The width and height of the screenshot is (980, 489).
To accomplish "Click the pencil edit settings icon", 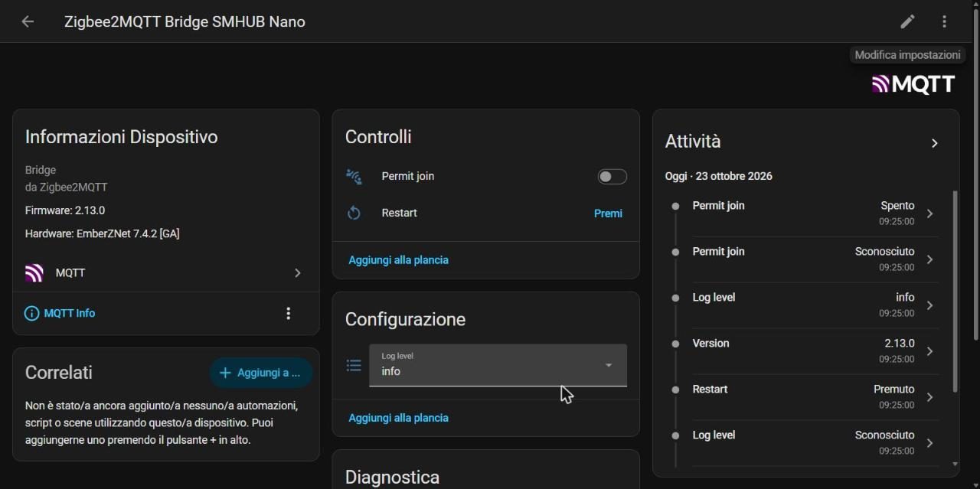I will click(x=907, y=21).
